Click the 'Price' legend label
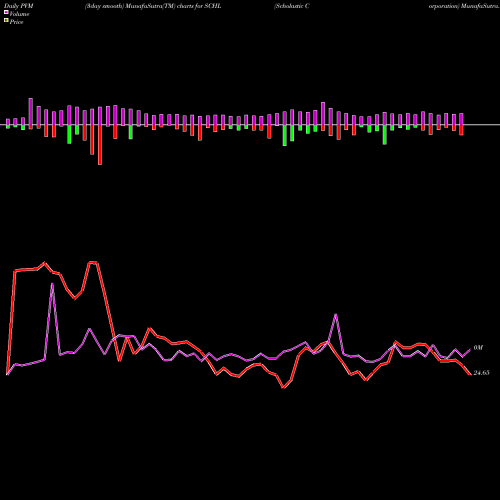The width and height of the screenshot is (500, 500). pyautogui.click(x=16, y=22)
